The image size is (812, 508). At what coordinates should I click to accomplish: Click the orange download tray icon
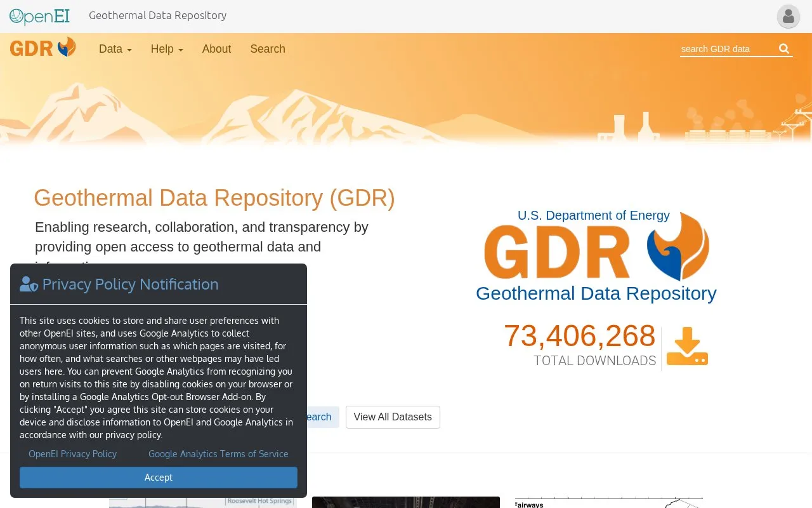tap(687, 347)
